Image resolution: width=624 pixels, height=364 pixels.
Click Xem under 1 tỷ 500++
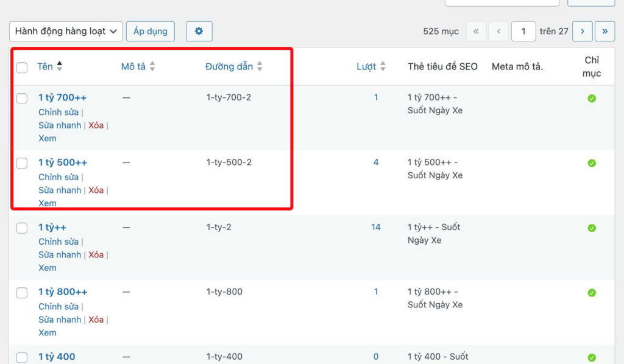[48, 203]
